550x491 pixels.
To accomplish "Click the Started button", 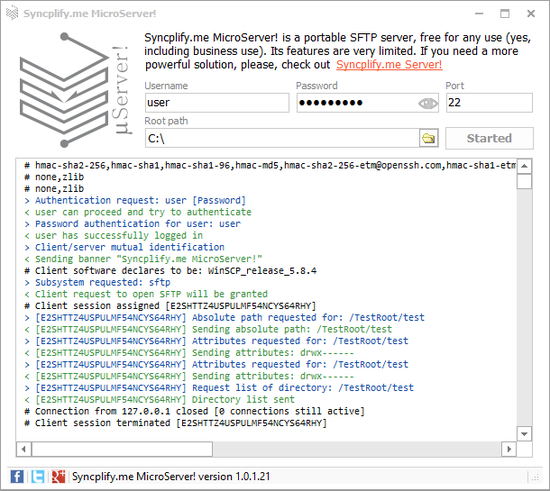I will tap(489, 138).
